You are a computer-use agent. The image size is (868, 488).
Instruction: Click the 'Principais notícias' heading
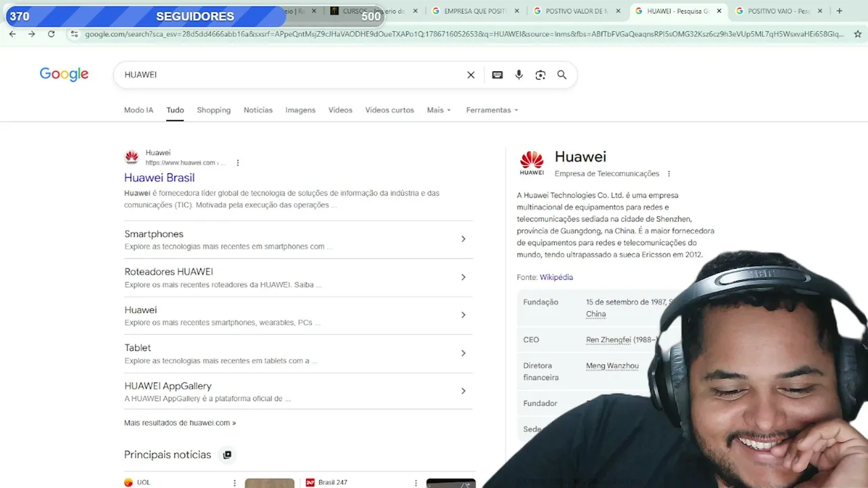(x=167, y=455)
